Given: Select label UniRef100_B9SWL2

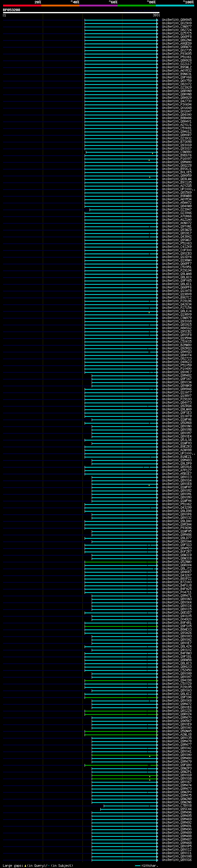Looking at the screenshot, I should (x=177, y=67).
